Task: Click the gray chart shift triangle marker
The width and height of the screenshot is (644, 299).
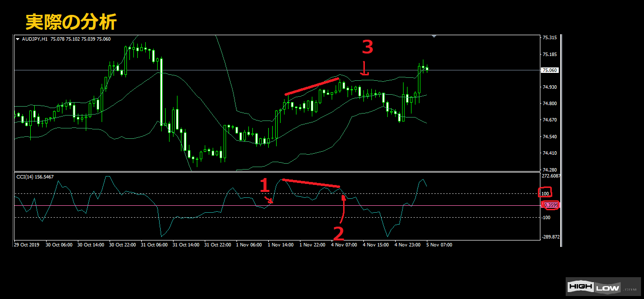Action: point(435,36)
